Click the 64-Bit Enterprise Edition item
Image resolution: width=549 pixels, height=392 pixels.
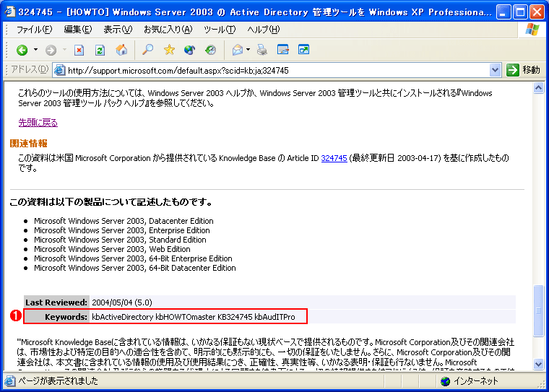(x=133, y=258)
